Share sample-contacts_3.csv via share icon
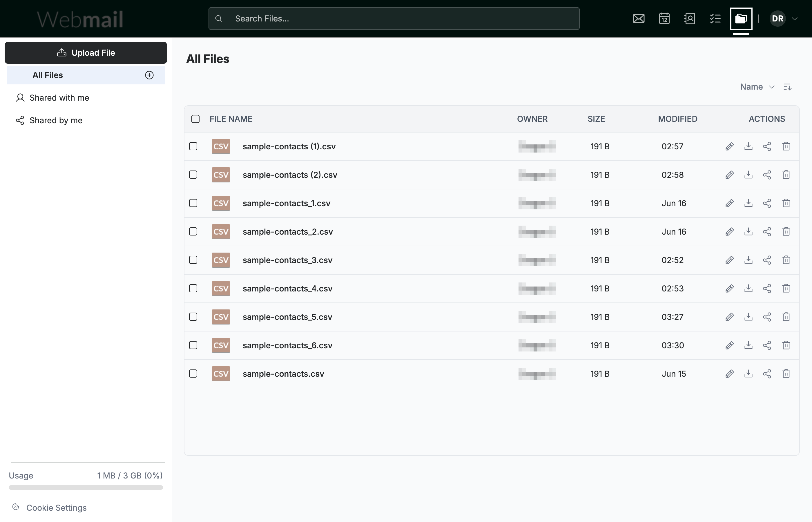The width and height of the screenshot is (812, 522). tap(767, 260)
